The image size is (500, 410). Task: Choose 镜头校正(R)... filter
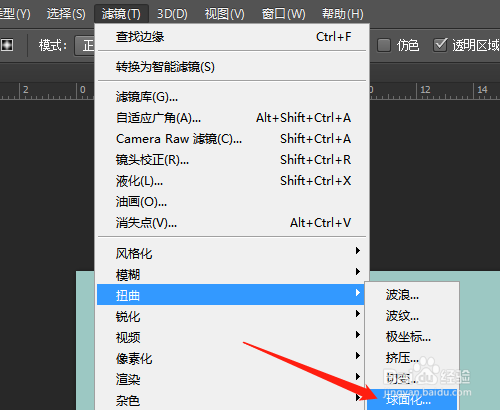pyautogui.click(x=233, y=160)
